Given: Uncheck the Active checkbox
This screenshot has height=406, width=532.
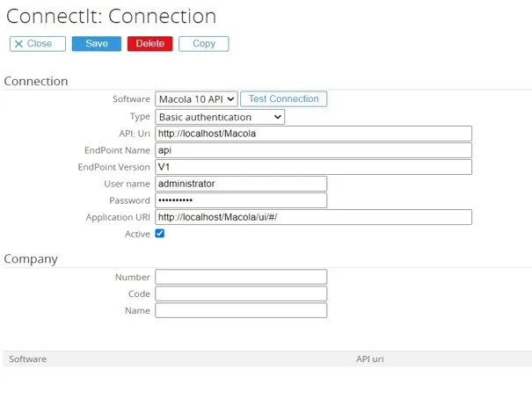Looking at the screenshot, I should (160, 234).
